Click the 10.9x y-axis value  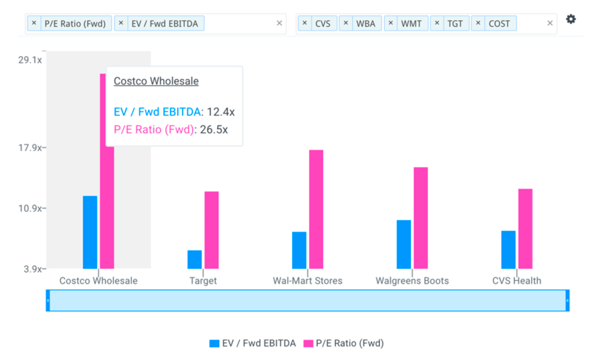click(x=30, y=208)
